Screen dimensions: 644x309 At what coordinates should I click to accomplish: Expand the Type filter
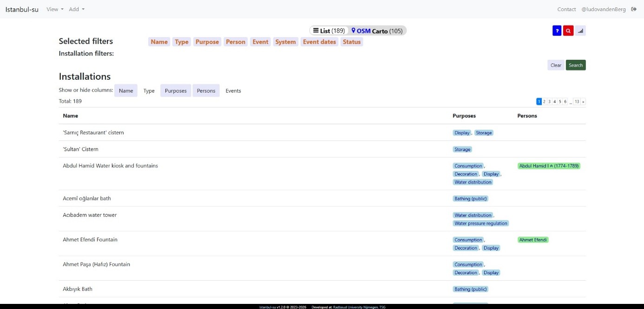point(182,42)
